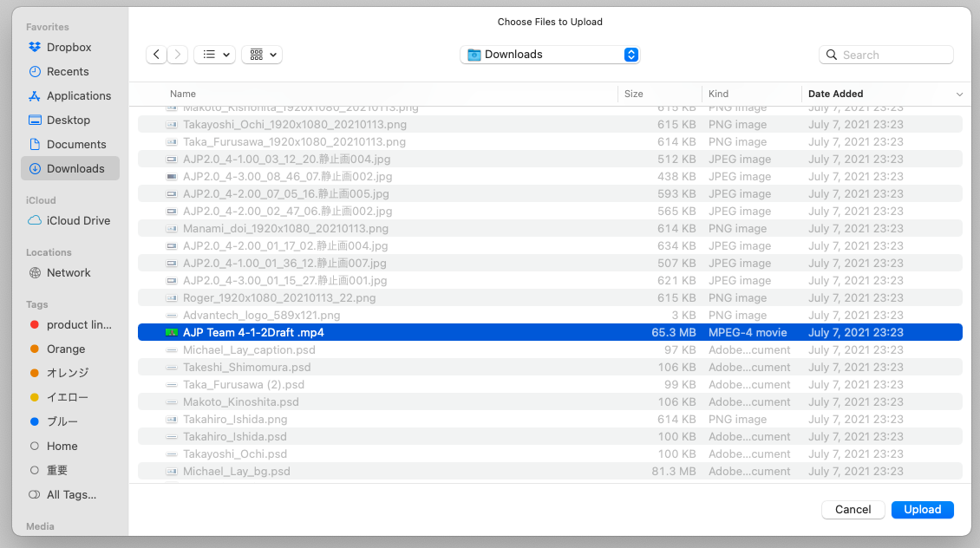Click the search magnifier icon
This screenshot has width=980, height=548.
pos(831,55)
